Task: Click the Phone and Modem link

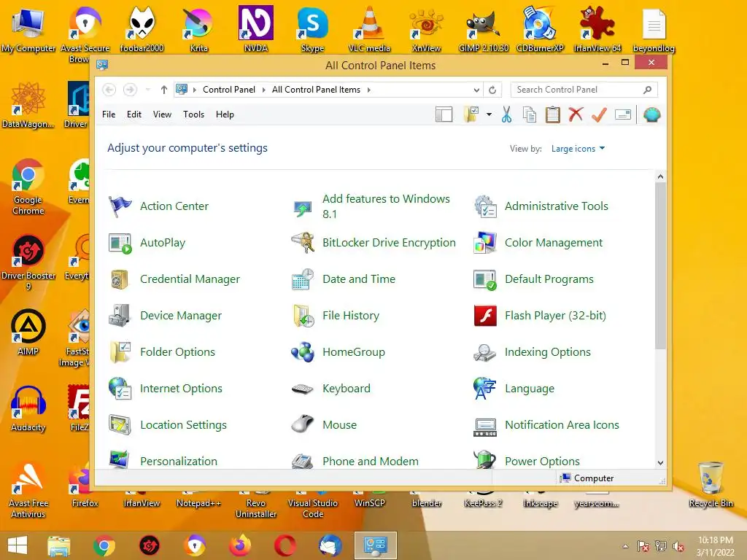Action: [x=370, y=462]
